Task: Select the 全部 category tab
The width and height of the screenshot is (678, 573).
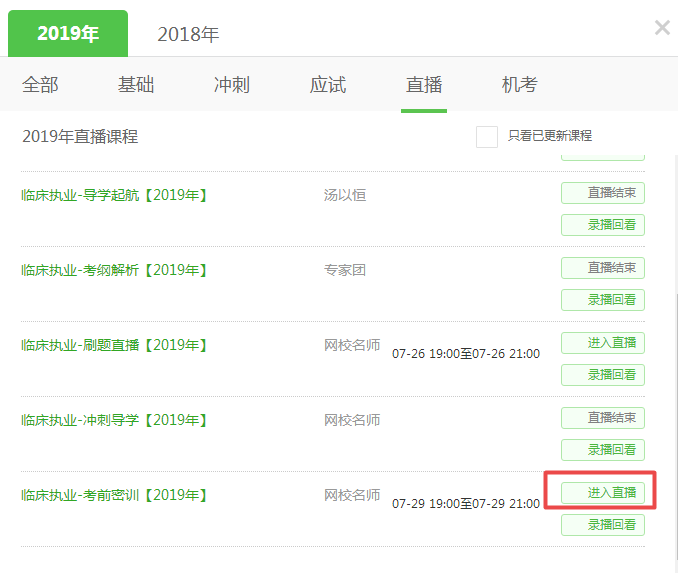Action: point(40,85)
